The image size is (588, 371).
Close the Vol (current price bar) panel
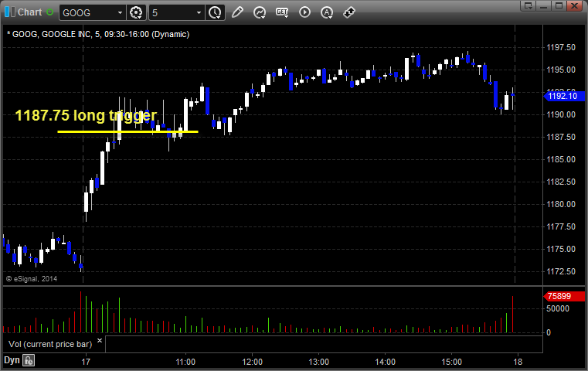click(x=100, y=341)
